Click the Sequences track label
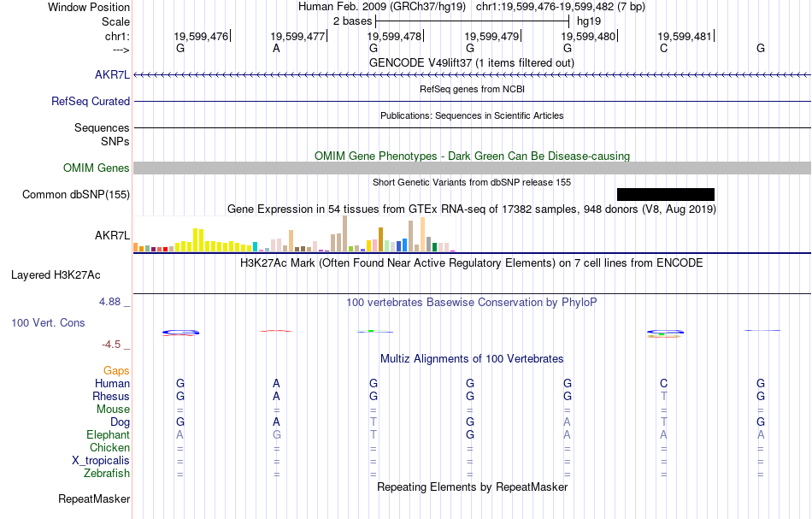The height and width of the screenshot is (519, 812). pyautogui.click(x=102, y=127)
